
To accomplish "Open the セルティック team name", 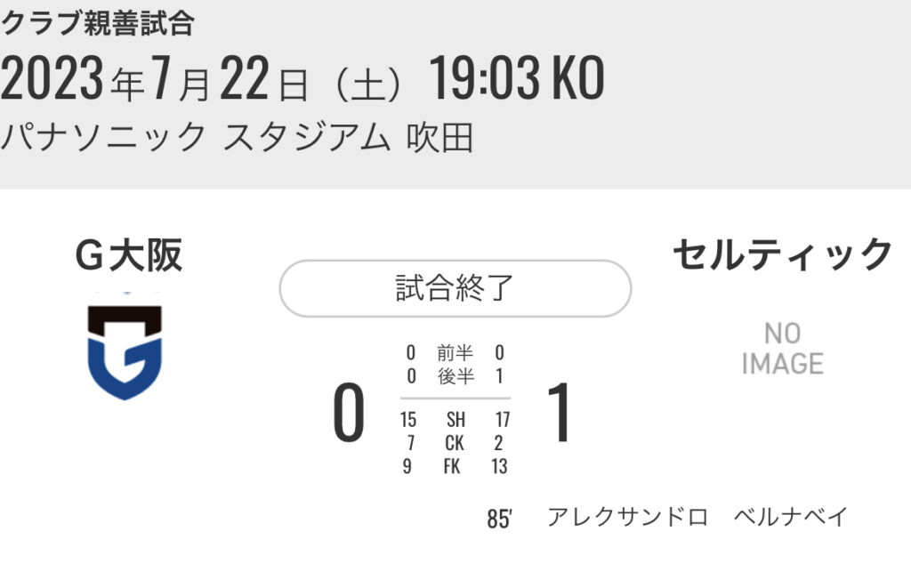I will (x=782, y=256).
